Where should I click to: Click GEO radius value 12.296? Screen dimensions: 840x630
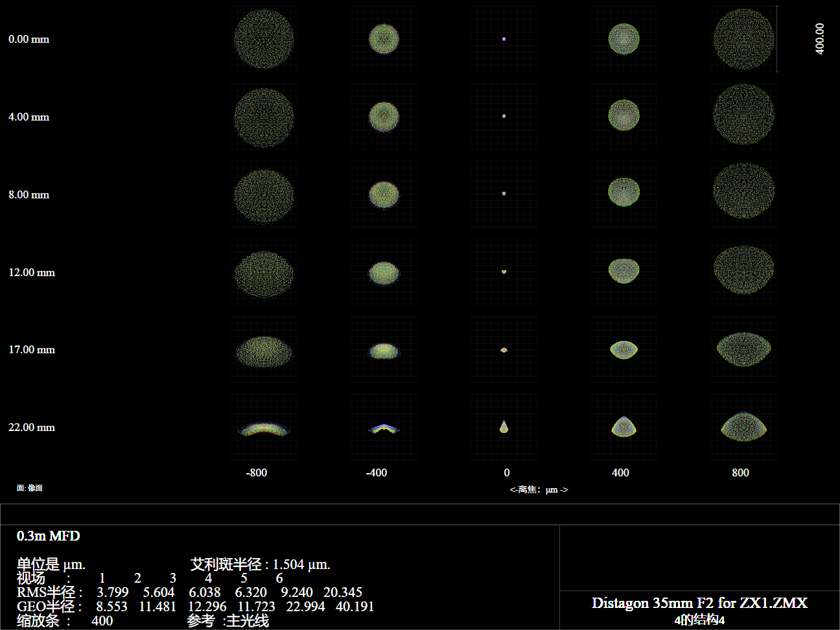click(x=207, y=607)
